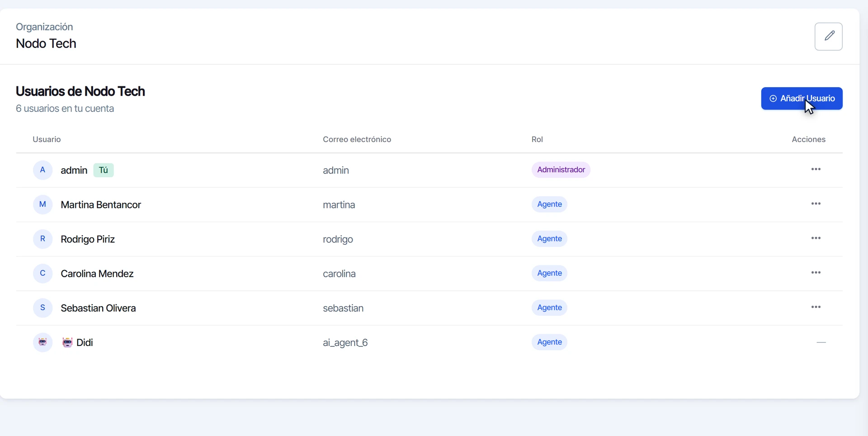Select the user name Didi
The height and width of the screenshot is (436, 868).
point(85,342)
